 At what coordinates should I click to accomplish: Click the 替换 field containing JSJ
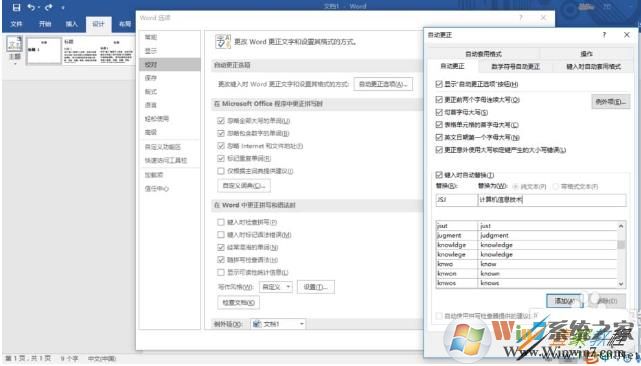pyautogui.click(x=456, y=200)
